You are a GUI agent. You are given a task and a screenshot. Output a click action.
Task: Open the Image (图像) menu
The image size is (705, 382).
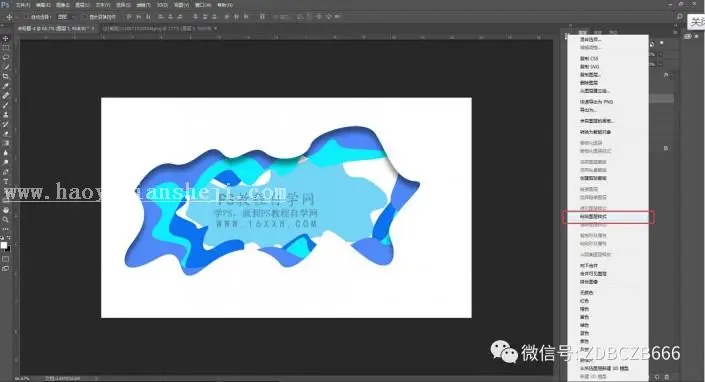coord(62,5)
